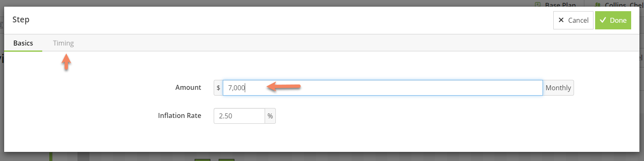644x161 pixels.
Task: Click the Inflation Rate field label
Action: click(179, 115)
